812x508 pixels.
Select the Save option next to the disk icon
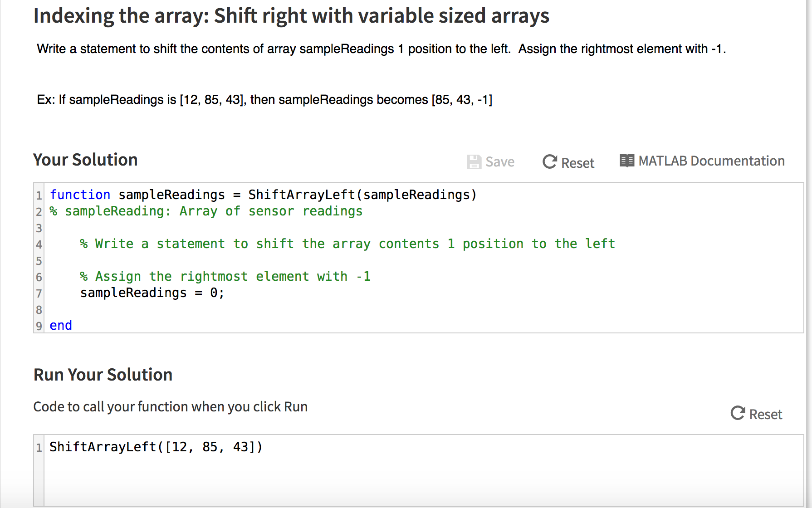pos(499,161)
